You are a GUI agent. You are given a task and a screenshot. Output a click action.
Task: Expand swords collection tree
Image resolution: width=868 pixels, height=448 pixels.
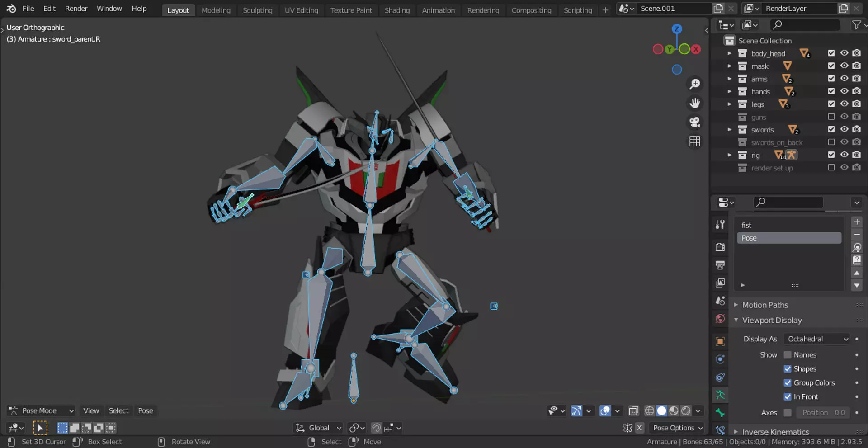click(729, 130)
